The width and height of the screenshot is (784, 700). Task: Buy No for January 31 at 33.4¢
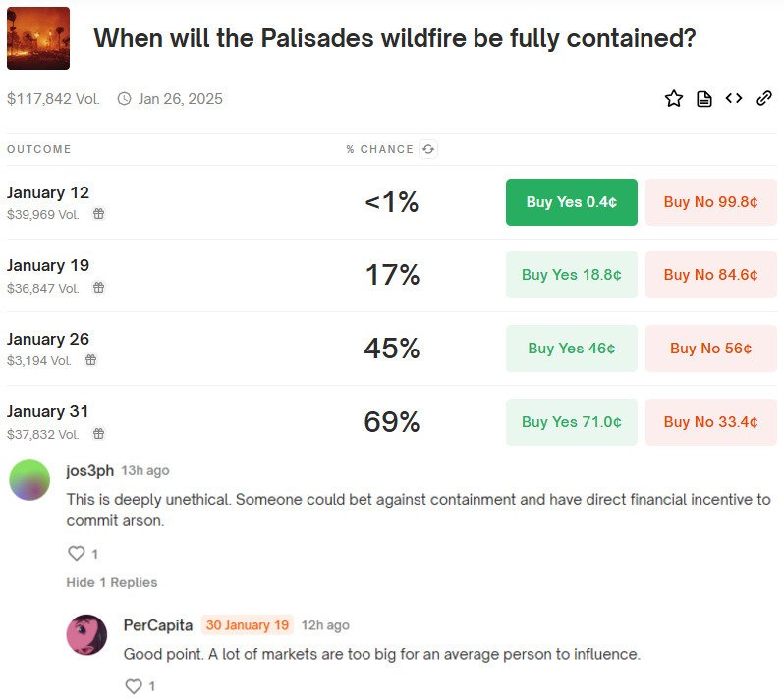(x=710, y=422)
